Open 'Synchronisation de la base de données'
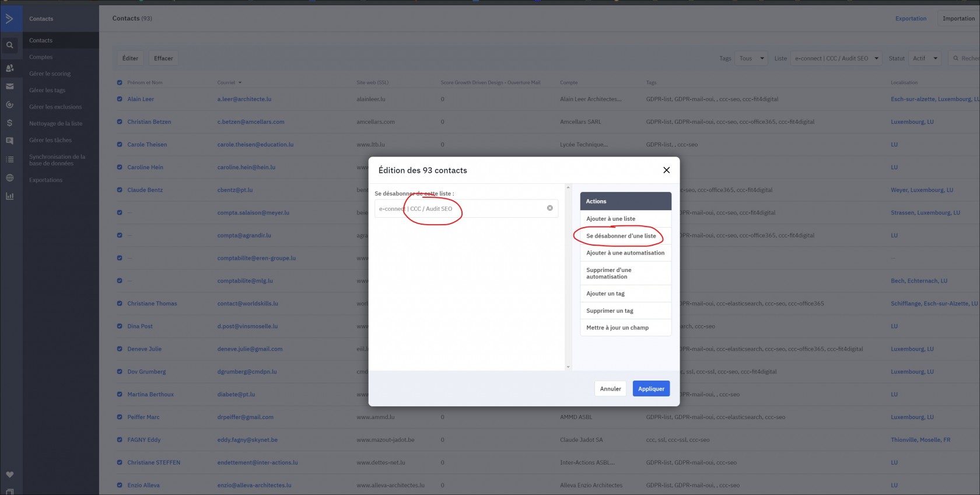The width and height of the screenshot is (980, 495). [x=57, y=160]
